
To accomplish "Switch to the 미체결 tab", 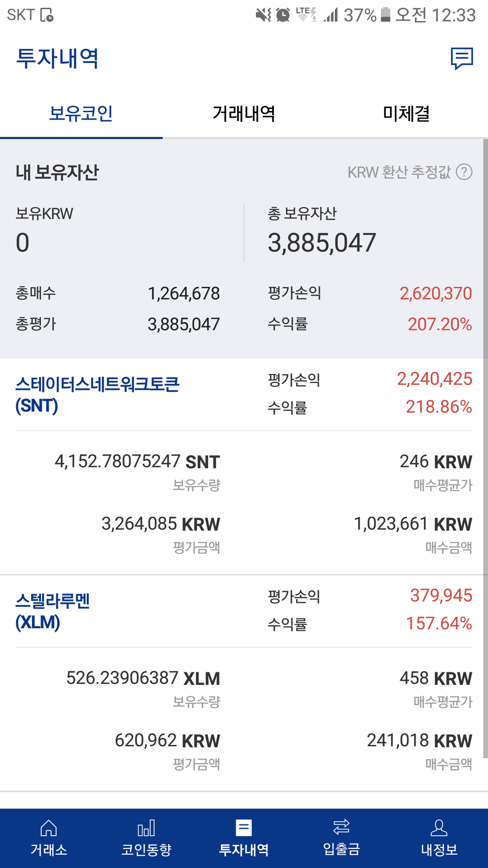I will [x=406, y=114].
